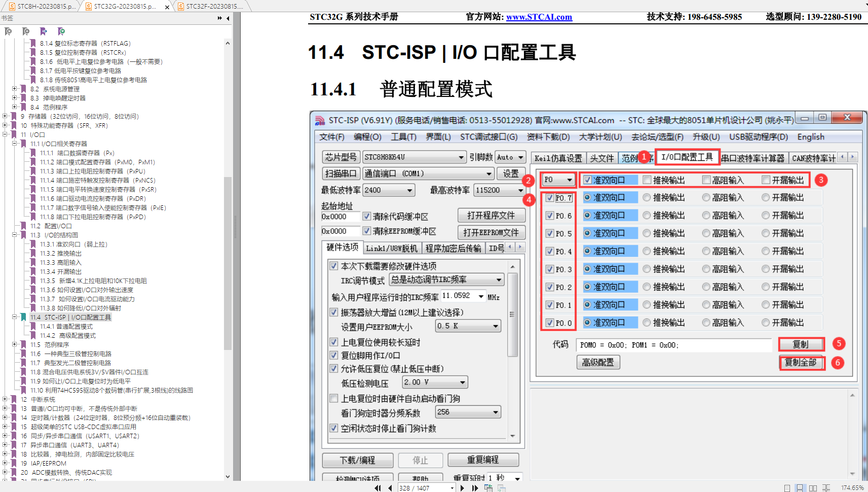Click 下载/编程 button in the STC-ISP screenshot
Viewport: 868px width, 492px height.
[358, 460]
